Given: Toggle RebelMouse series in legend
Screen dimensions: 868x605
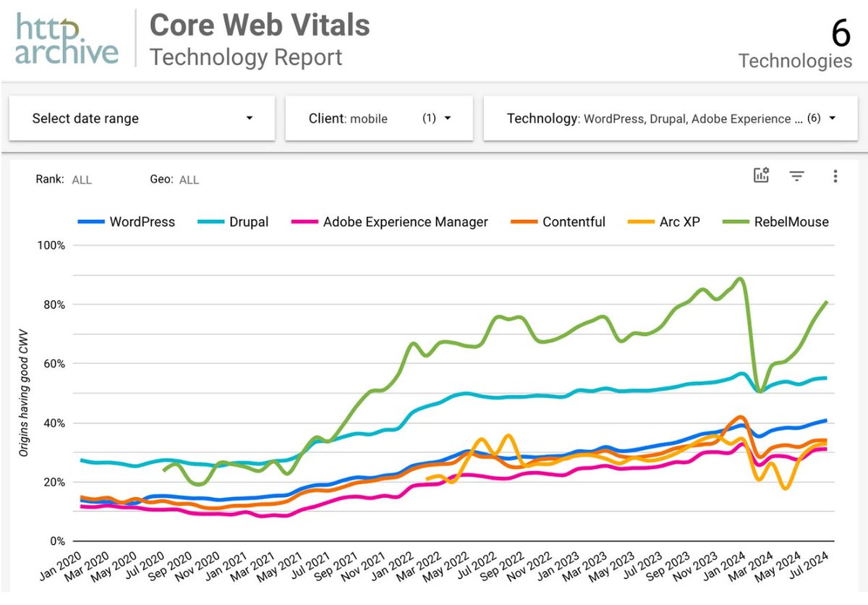Looking at the screenshot, I should click(x=775, y=222).
